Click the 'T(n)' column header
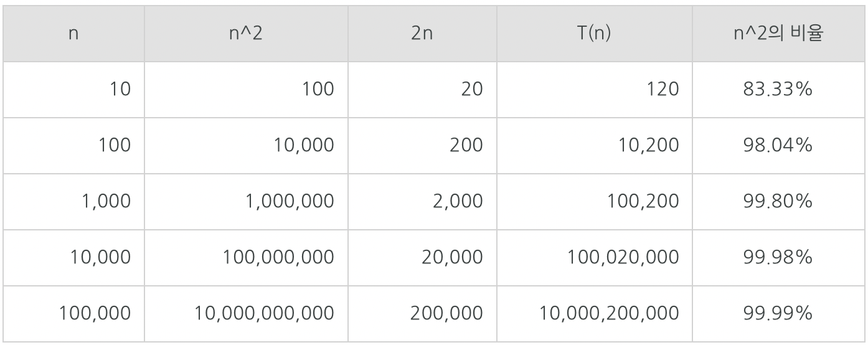 (x=595, y=33)
